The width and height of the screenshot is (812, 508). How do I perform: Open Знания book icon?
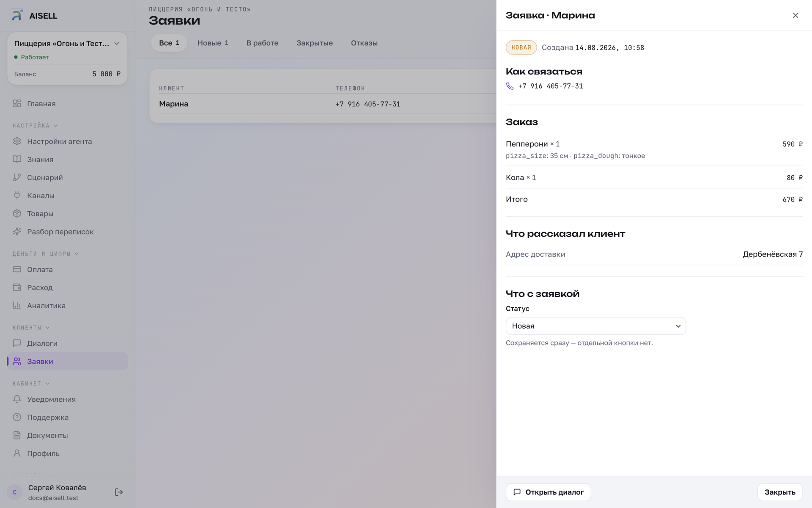point(17,160)
